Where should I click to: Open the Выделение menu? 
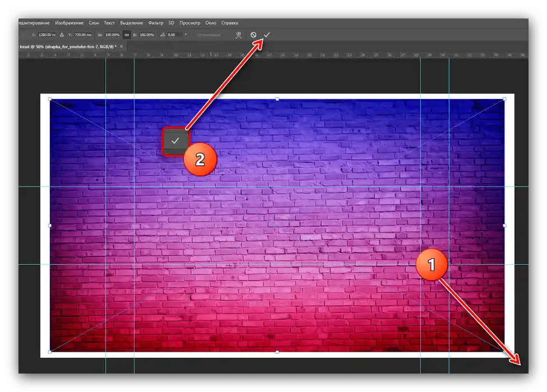pos(132,23)
